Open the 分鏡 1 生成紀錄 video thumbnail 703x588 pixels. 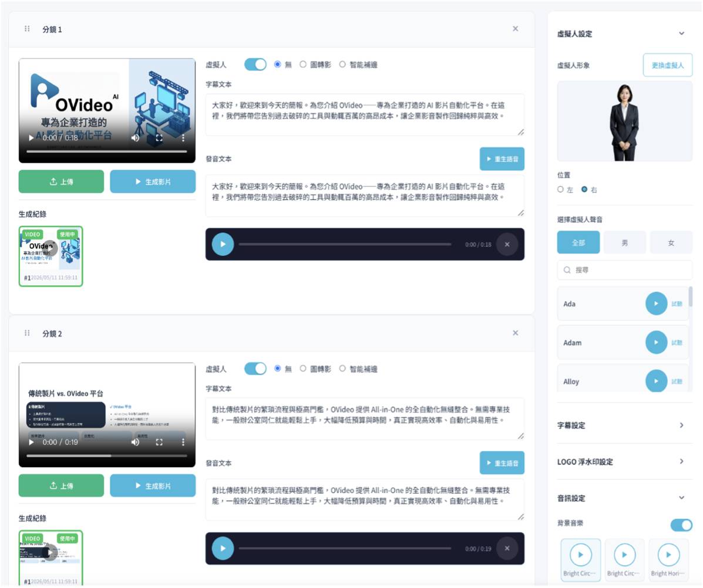51,256
